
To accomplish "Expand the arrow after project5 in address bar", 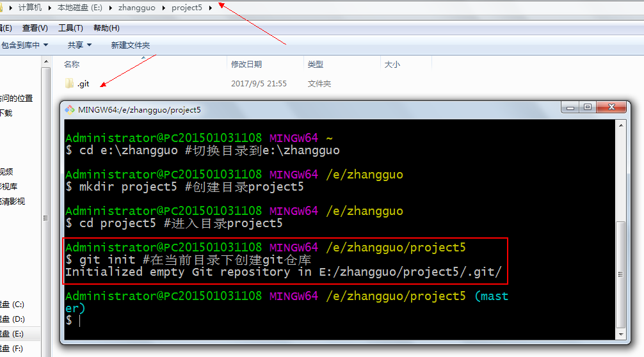I will click(x=210, y=8).
